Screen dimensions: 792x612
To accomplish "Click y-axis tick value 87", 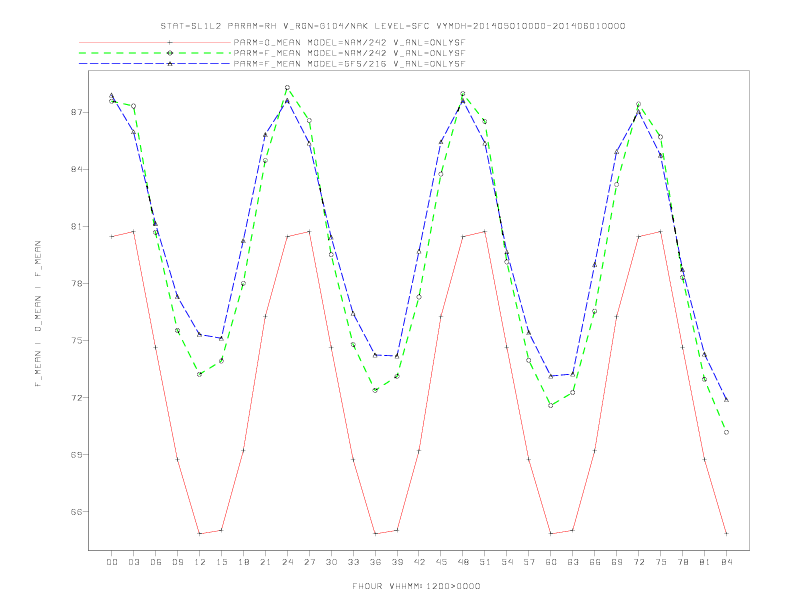I will click(76, 112).
